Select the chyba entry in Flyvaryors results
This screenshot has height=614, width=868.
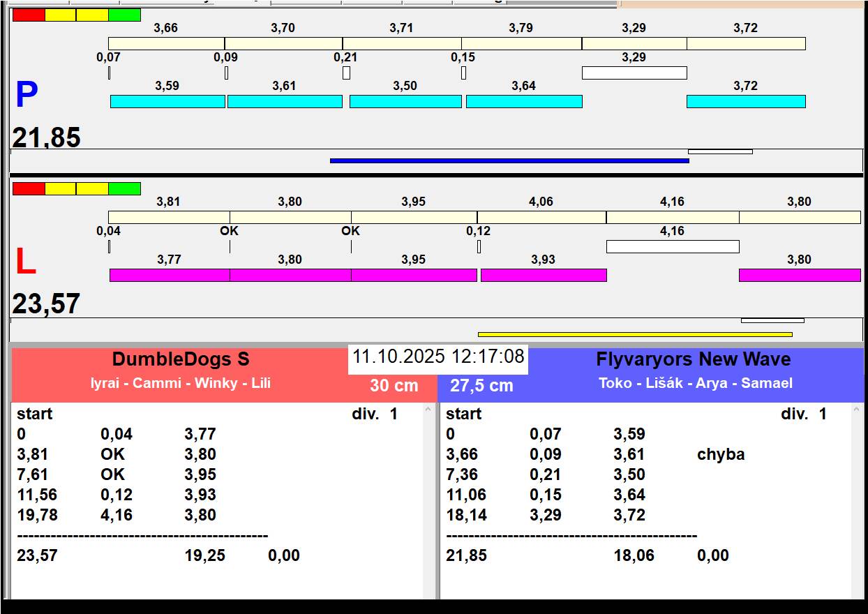(x=721, y=454)
